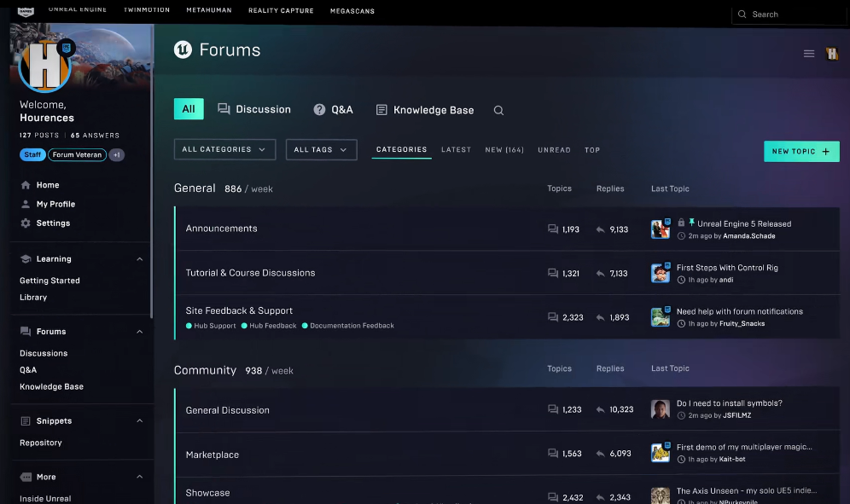Click the Forum Veteran badge

[x=77, y=154]
